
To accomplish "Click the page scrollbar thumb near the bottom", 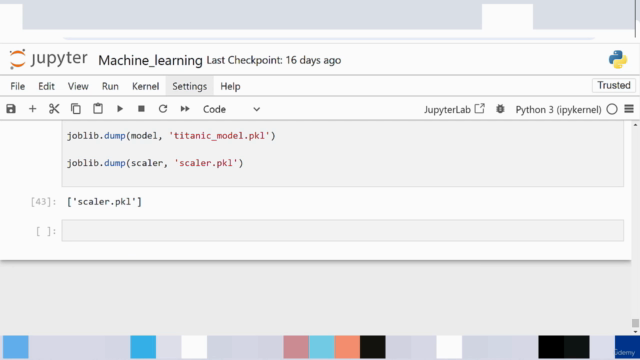I will point(635,323).
